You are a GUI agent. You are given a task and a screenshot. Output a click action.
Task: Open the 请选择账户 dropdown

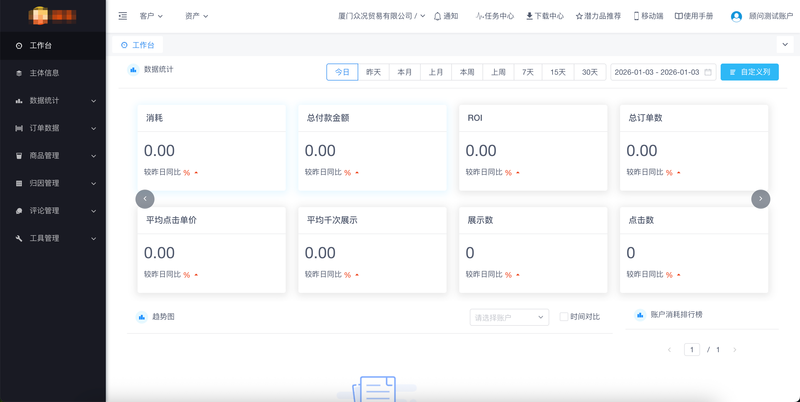tap(509, 317)
